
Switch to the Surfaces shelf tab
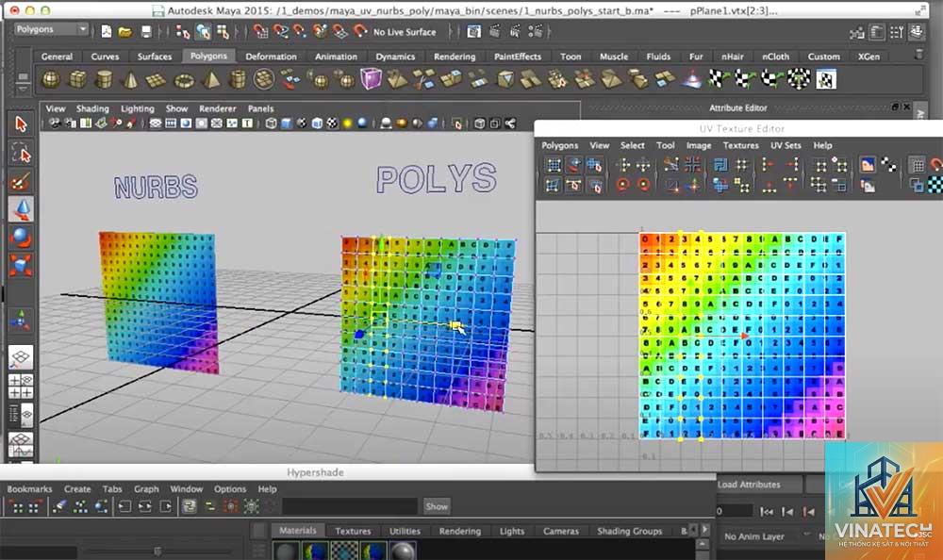pos(155,57)
